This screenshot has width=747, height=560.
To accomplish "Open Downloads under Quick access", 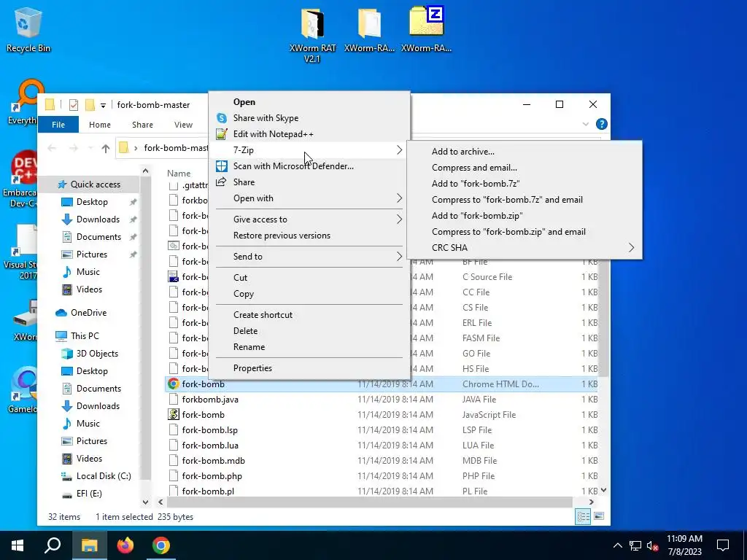I will click(98, 219).
